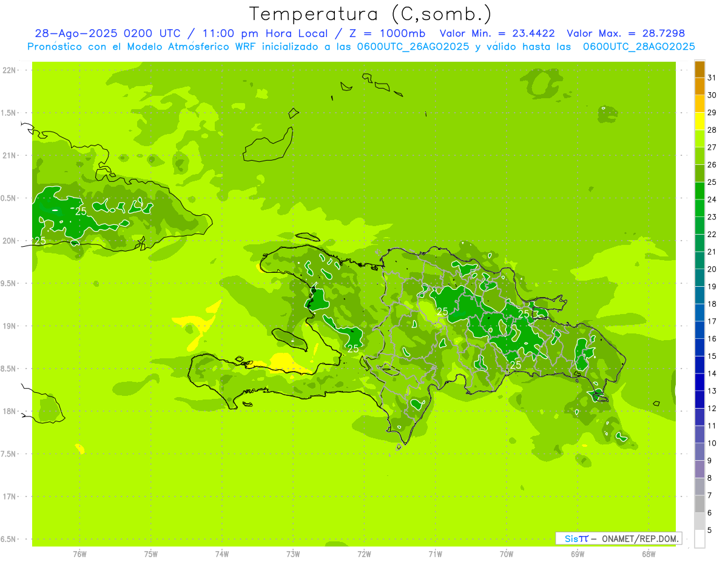Pick the legend swatch between 24 and 25
The height and width of the screenshot is (562, 728).
699,191
